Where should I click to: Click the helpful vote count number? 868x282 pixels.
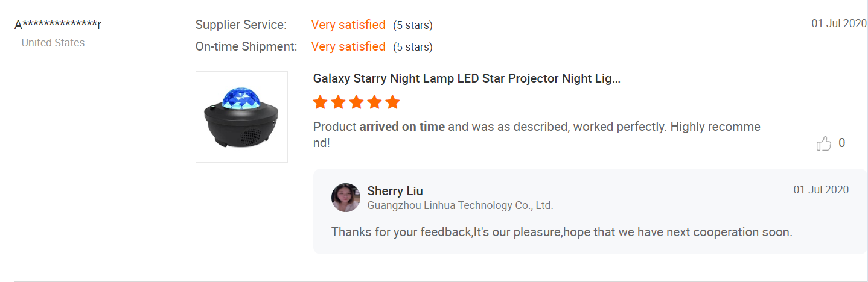point(842,143)
